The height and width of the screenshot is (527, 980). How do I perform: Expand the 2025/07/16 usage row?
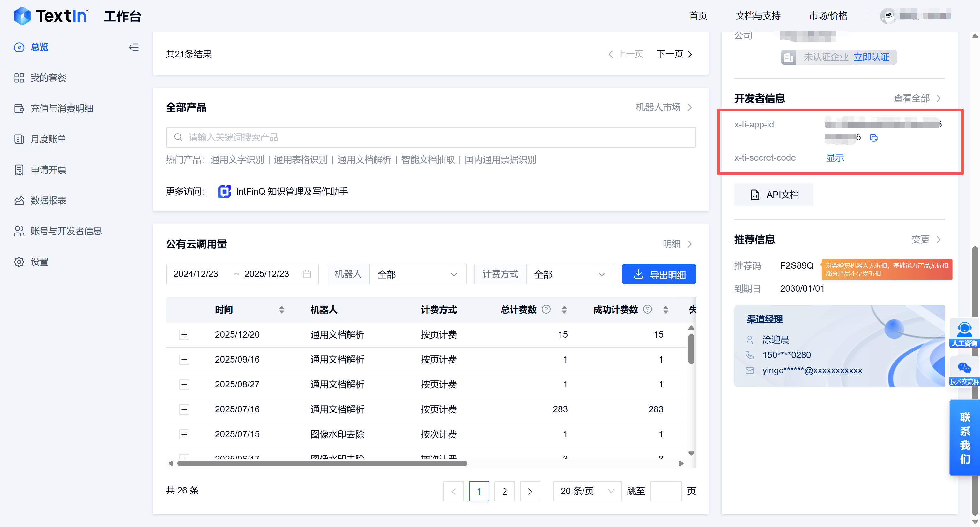(184, 409)
